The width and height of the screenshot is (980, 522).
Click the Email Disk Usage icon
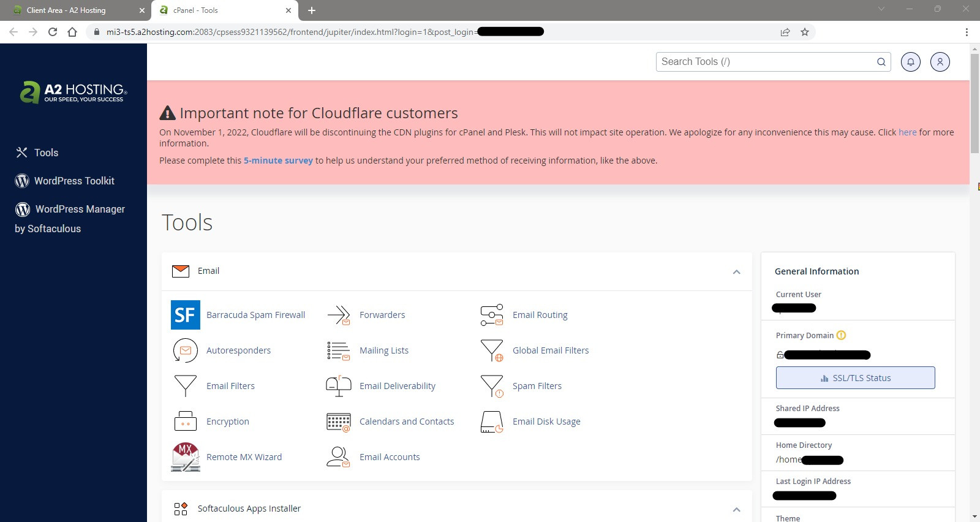coord(492,422)
